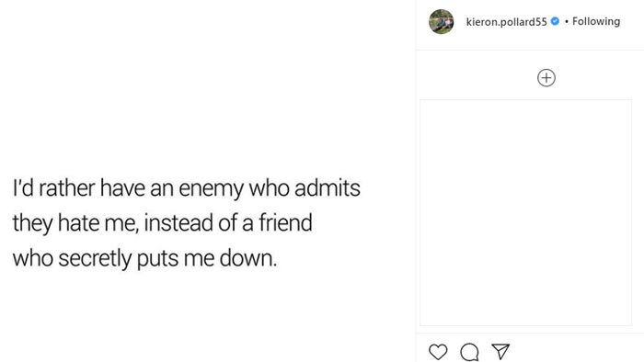The height and width of the screenshot is (362, 644).
Task: Click the blue verified badge
Action: 555,21
